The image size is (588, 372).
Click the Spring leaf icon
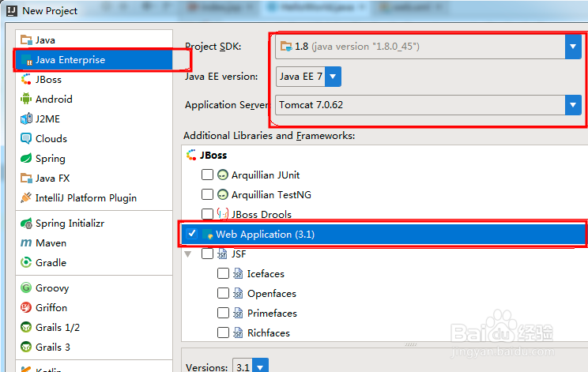(26, 159)
